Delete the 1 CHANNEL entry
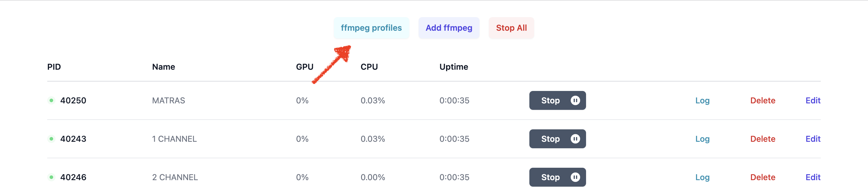This screenshot has height=189, width=868. coord(763,139)
